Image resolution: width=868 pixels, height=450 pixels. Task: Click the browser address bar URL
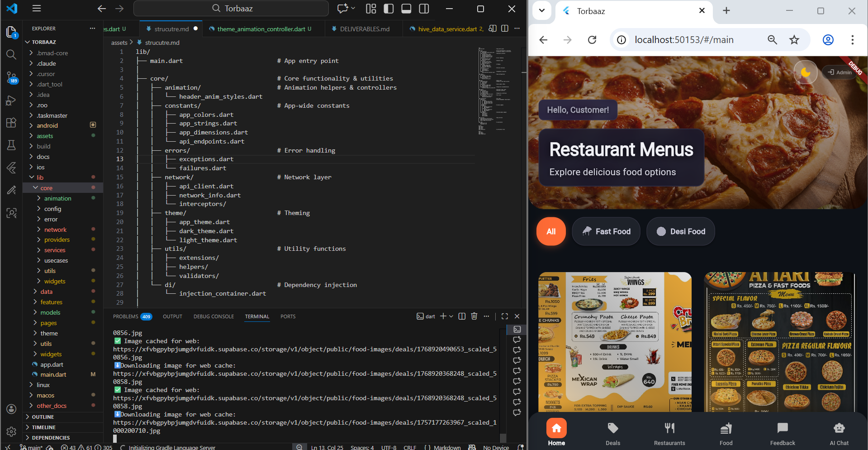click(683, 40)
